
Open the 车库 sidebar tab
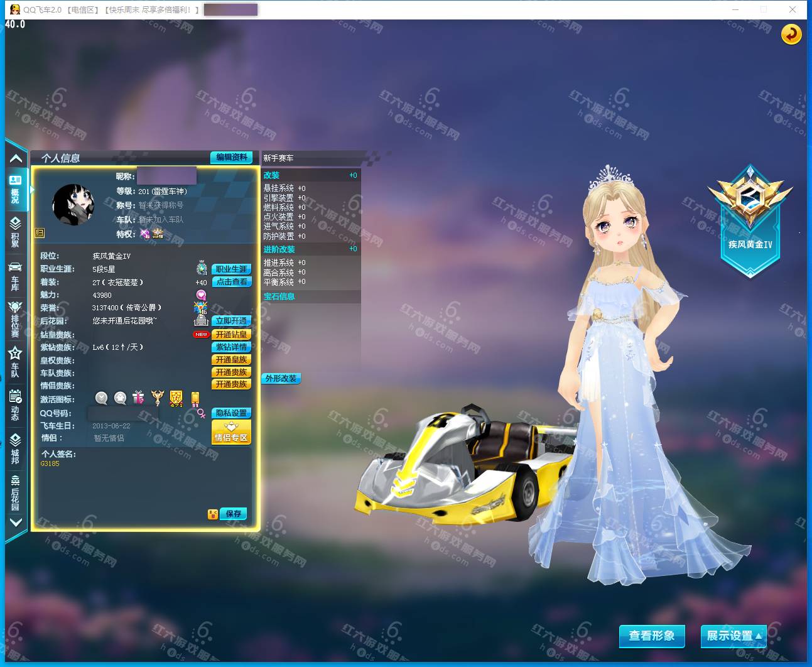15,276
